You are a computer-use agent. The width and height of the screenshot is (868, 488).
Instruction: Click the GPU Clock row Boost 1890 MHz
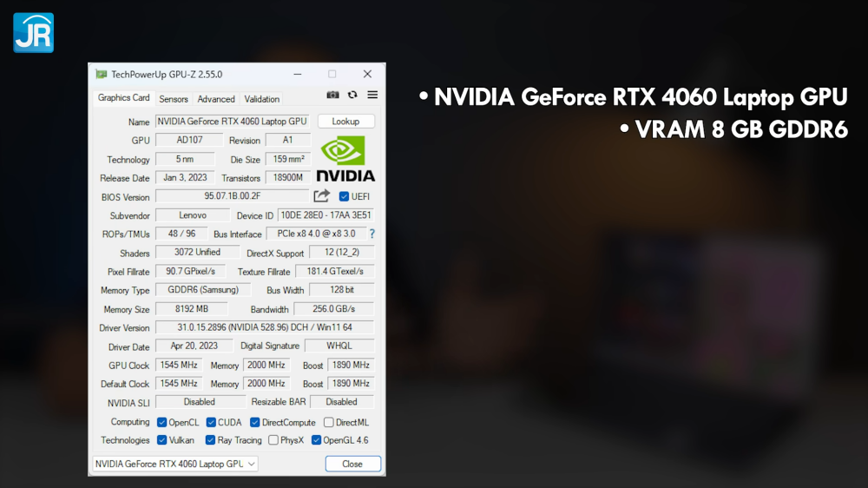(x=351, y=365)
